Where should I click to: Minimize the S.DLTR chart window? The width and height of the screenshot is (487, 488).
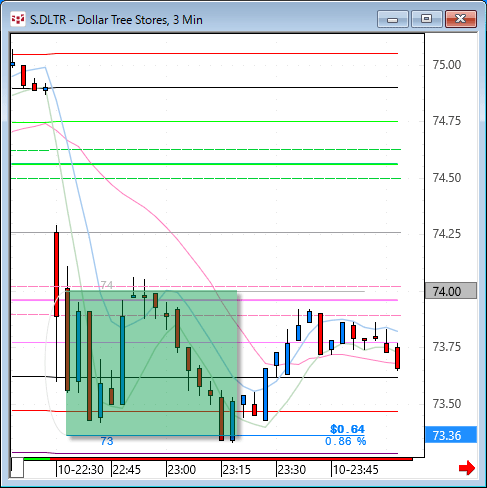[x=393, y=19]
